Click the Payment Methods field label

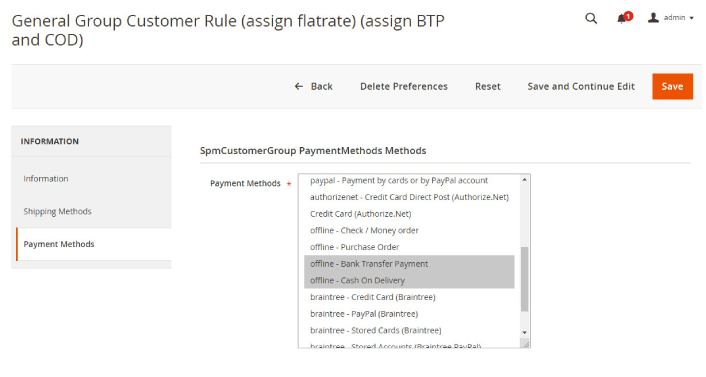(245, 183)
